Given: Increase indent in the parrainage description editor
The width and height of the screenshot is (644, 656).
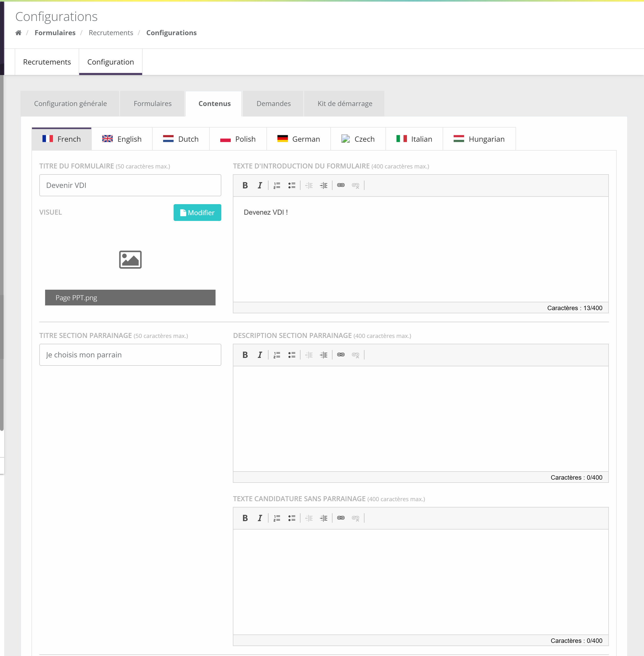Looking at the screenshot, I should (324, 355).
